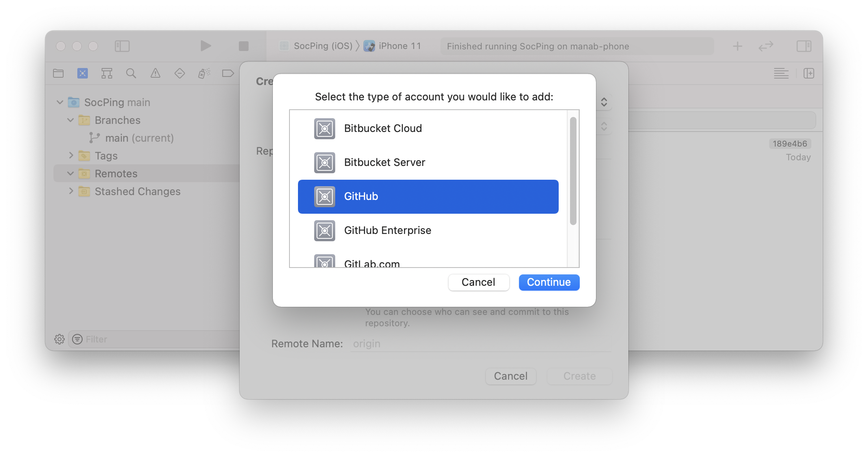Click the commit hash 189e4b6
The image size is (868, 459).
tap(790, 144)
